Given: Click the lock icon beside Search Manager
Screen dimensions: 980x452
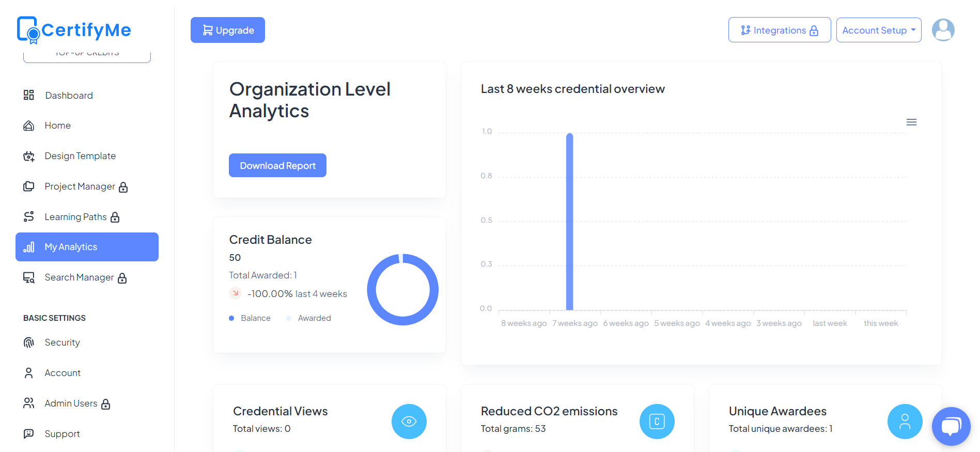Looking at the screenshot, I should (x=122, y=278).
